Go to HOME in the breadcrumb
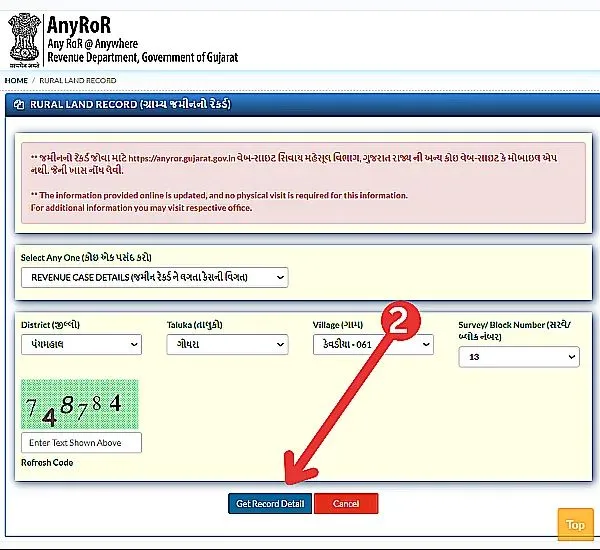Viewport: 600px width, 550px height. (16, 80)
